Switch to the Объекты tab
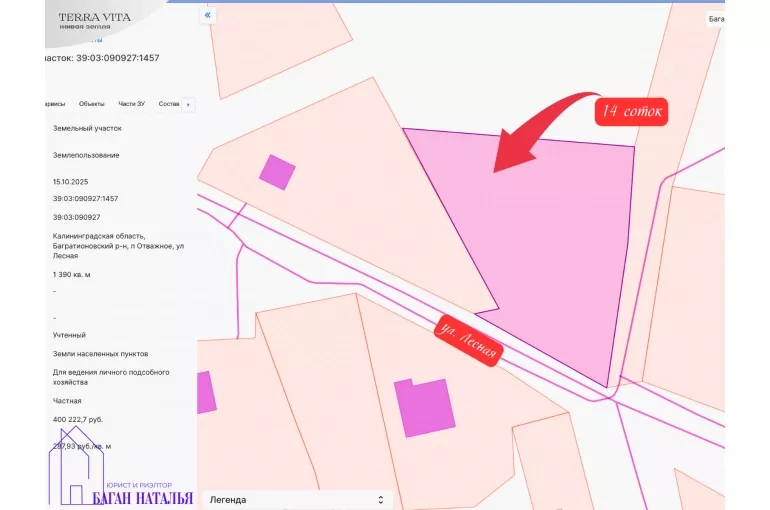 [x=92, y=104]
